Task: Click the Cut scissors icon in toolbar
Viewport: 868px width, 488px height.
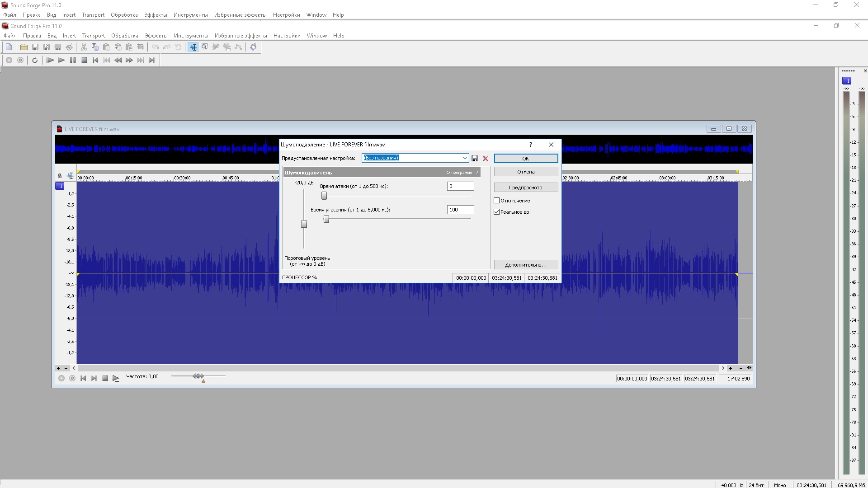Action: (84, 47)
